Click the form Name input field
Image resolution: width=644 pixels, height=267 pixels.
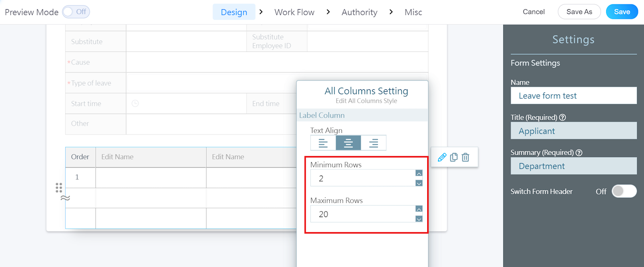coord(573,96)
